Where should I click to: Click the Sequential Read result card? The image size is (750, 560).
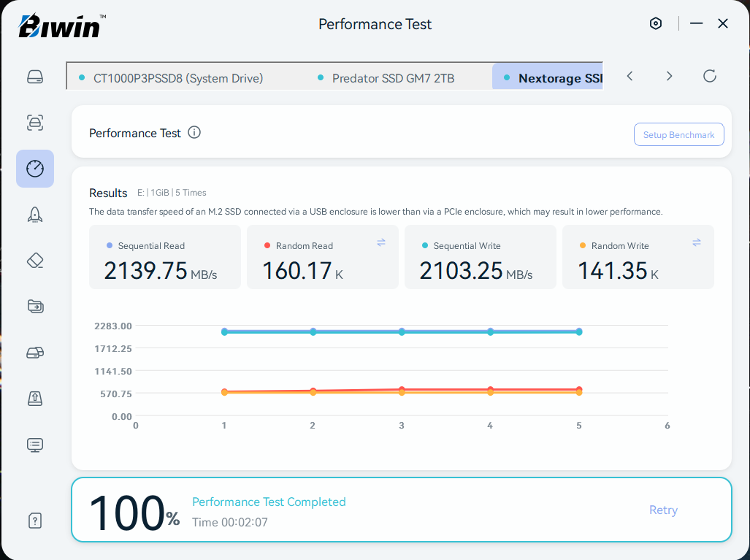pos(165,257)
